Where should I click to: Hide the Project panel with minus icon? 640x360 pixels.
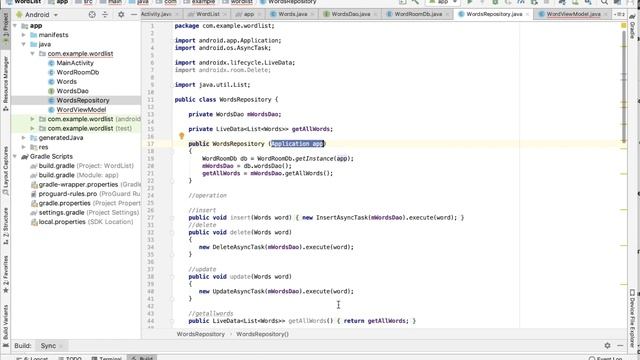tap(133, 15)
